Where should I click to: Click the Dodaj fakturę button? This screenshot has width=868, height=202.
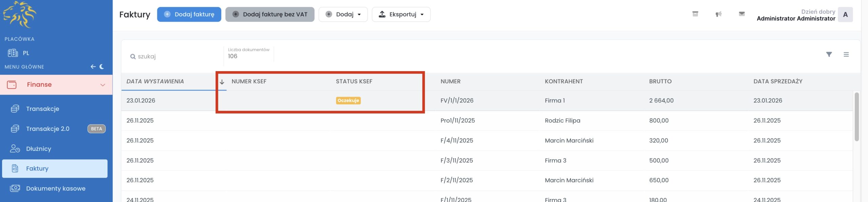click(x=189, y=15)
